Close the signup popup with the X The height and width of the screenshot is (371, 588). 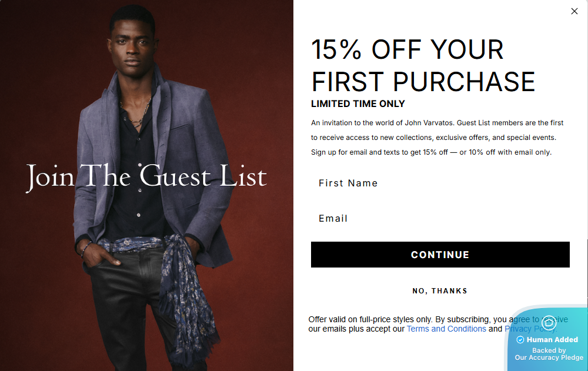click(x=574, y=11)
